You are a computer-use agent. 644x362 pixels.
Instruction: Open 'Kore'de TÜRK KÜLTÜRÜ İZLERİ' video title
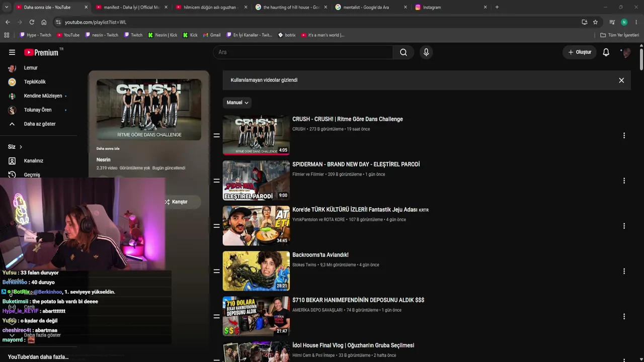click(x=360, y=210)
